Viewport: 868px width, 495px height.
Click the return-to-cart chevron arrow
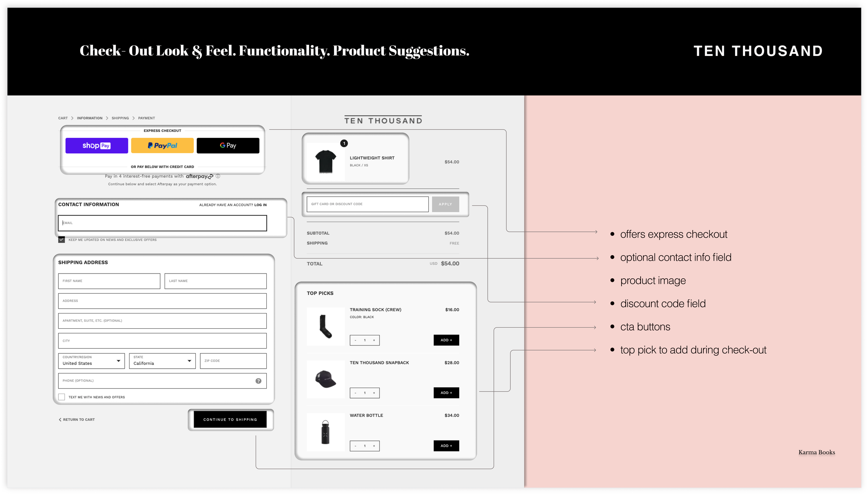60,419
